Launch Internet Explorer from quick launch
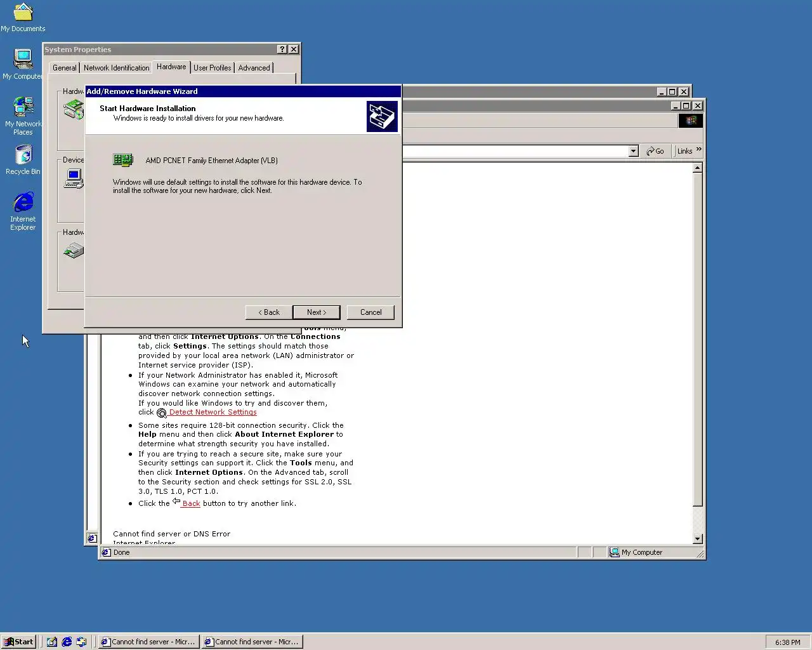 tap(67, 642)
